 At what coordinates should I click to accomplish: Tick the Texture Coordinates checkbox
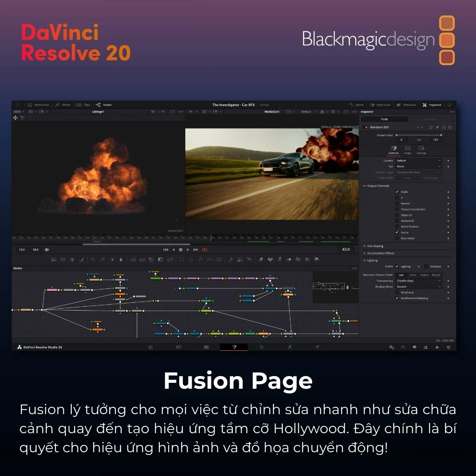click(x=397, y=209)
